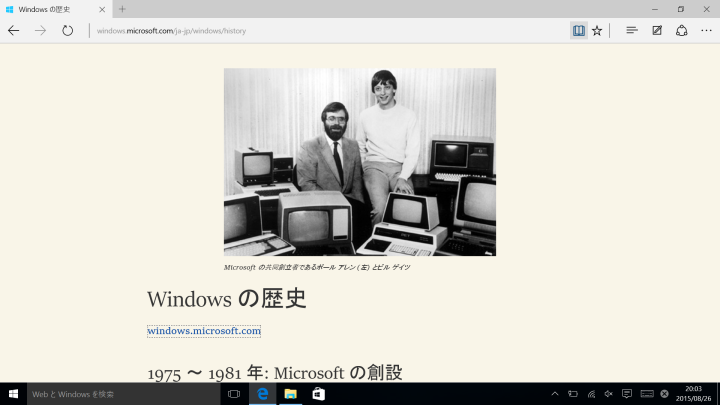This screenshot has width=720, height=405.
Task: Refresh the current page
Action: pos(68,31)
